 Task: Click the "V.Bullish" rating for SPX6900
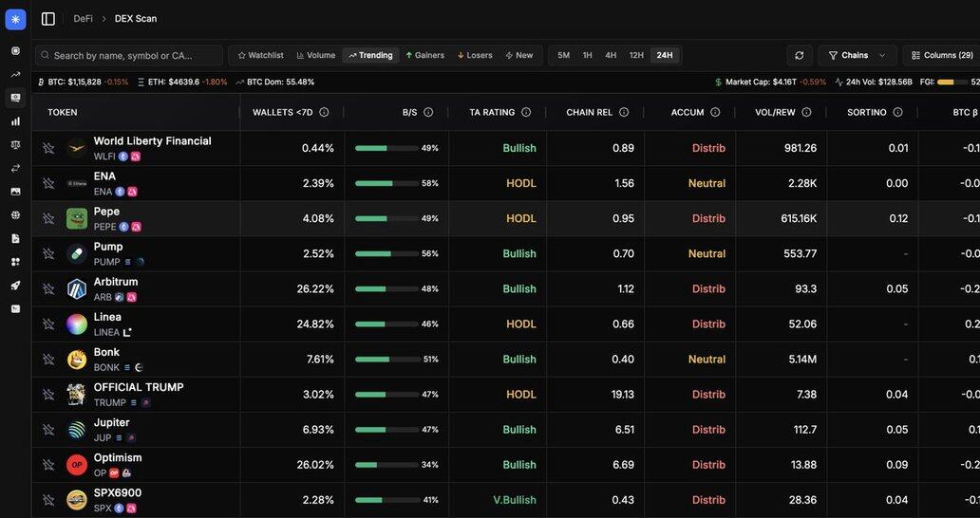click(x=514, y=500)
